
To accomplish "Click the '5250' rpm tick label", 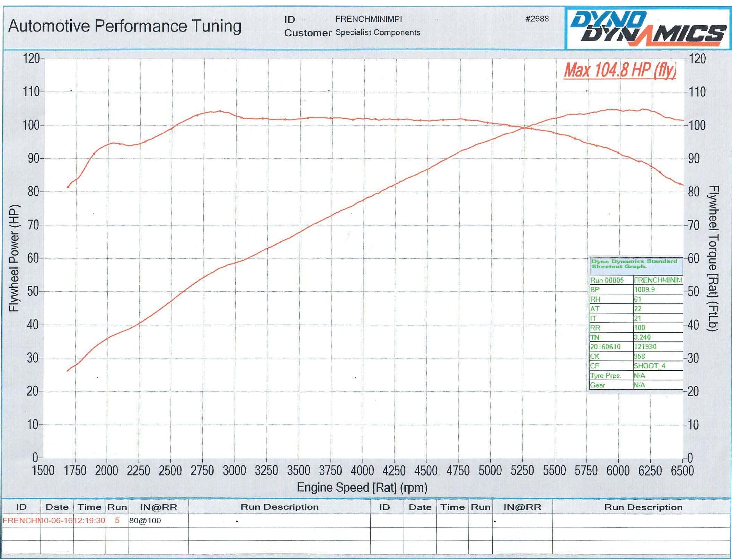I will click(522, 471).
